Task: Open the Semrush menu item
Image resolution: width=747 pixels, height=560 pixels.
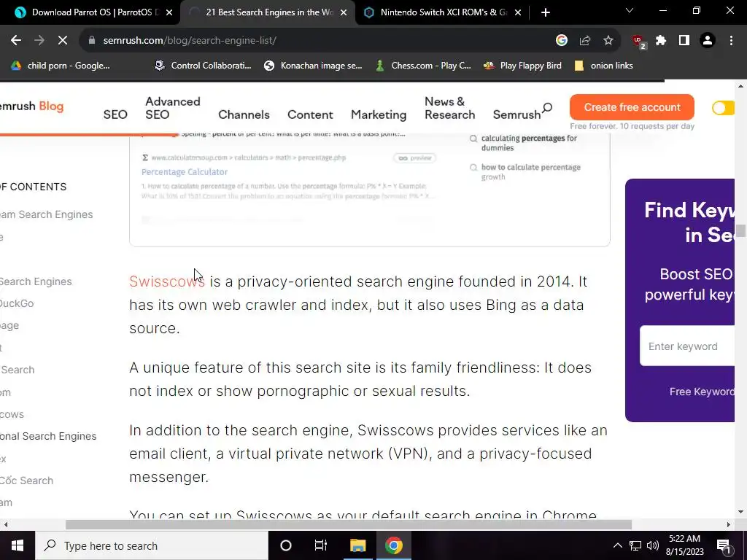Action: pyautogui.click(x=516, y=114)
